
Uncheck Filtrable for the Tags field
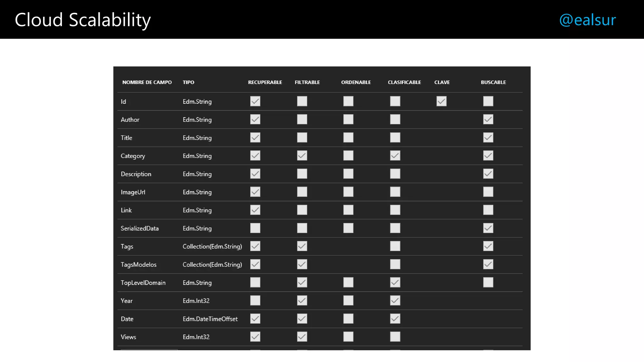[x=302, y=246]
